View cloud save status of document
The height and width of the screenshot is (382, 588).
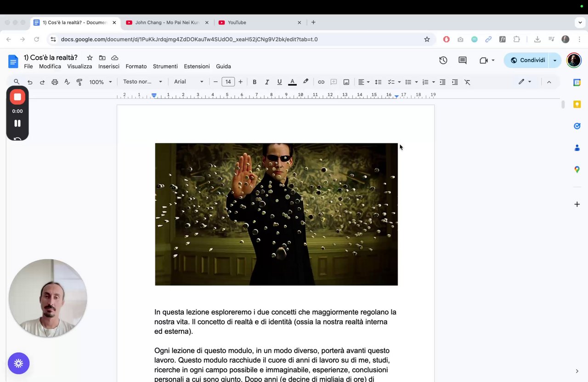click(x=115, y=57)
